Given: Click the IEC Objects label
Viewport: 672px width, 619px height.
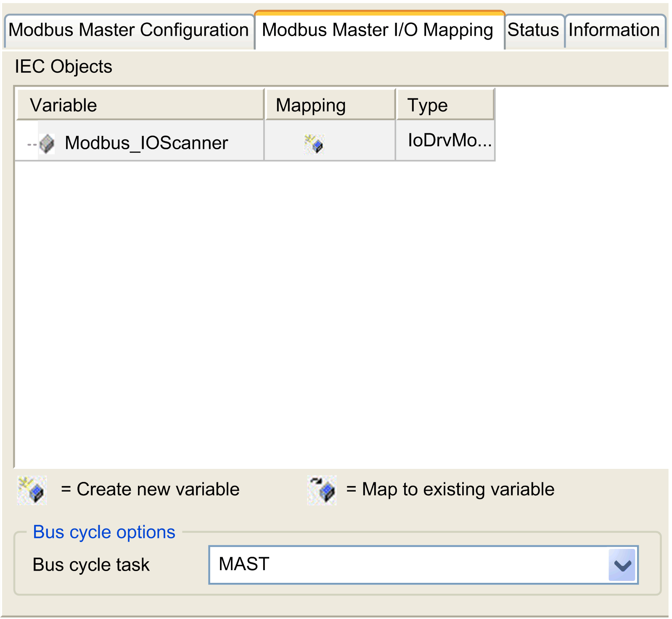Looking at the screenshot, I should tap(63, 66).
